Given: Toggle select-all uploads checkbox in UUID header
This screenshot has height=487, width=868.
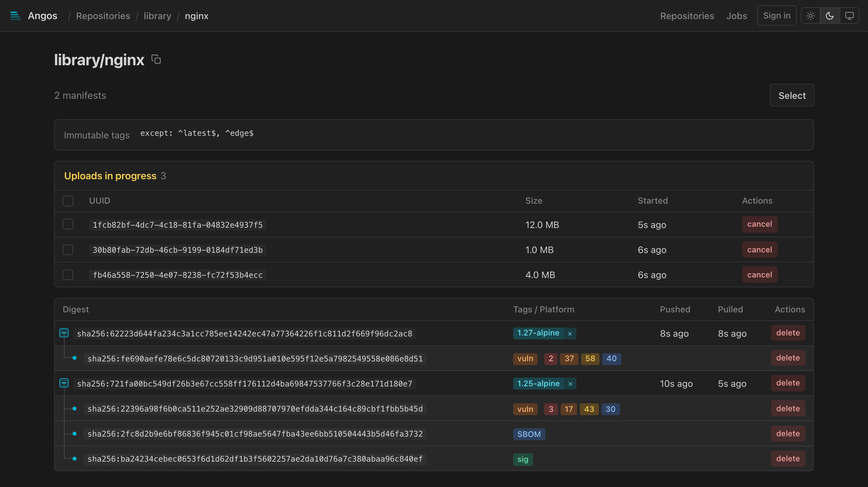Looking at the screenshot, I should [68, 201].
